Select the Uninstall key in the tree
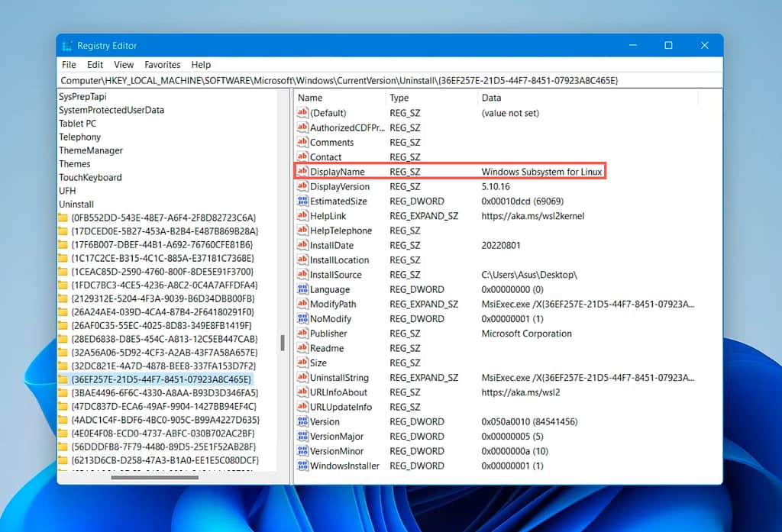The height and width of the screenshot is (532, 782). (x=76, y=205)
